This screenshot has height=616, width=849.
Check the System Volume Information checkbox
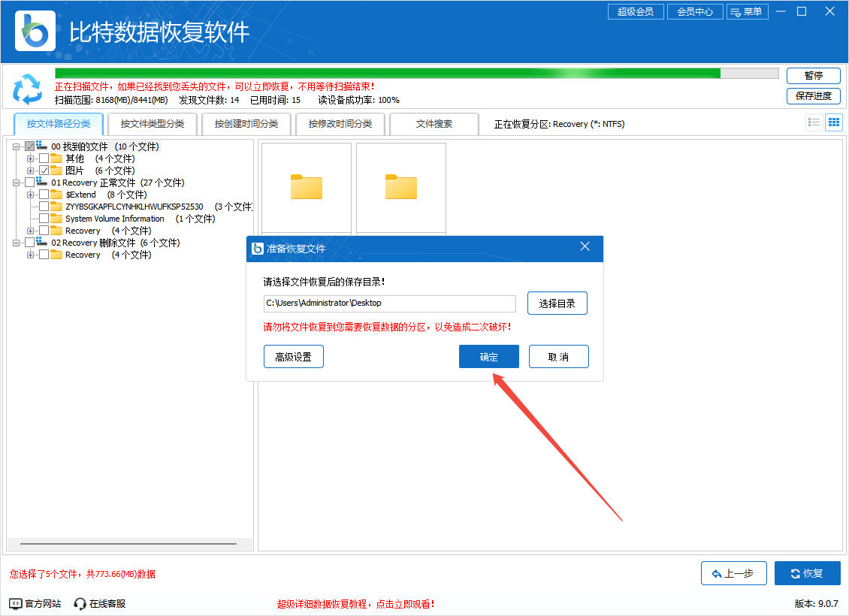pyautogui.click(x=44, y=219)
